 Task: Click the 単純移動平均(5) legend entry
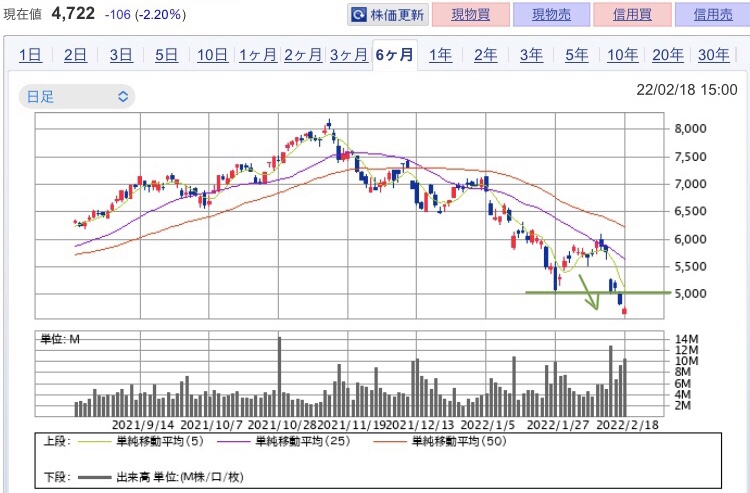click(x=141, y=441)
